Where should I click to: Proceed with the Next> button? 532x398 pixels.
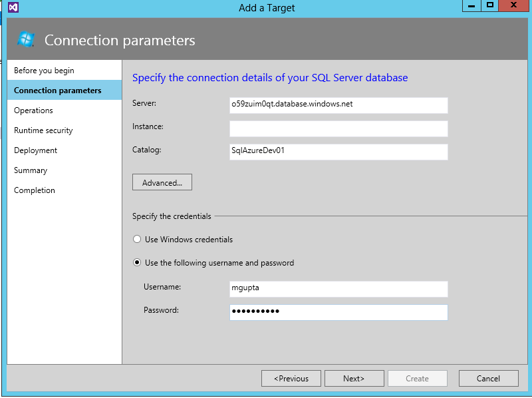(x=354, y=378)
